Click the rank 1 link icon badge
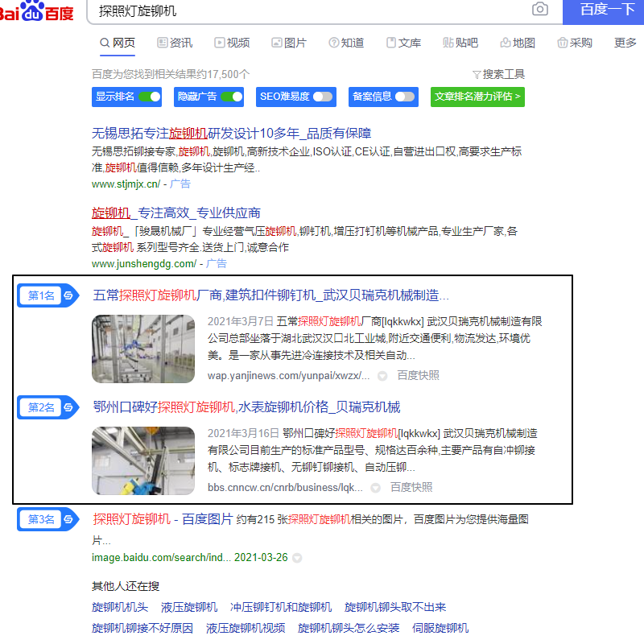Viewport: 644px width, 644px height. tap(68, 295)
